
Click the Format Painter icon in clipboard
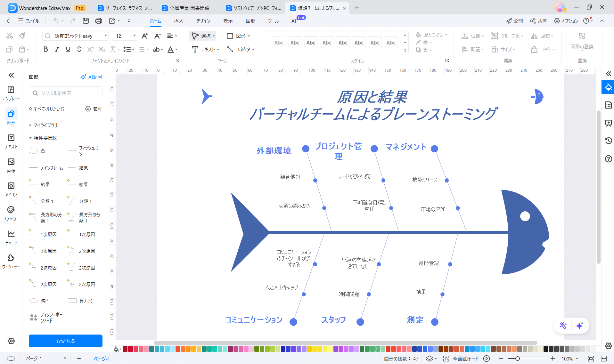[x=22, y=36]
